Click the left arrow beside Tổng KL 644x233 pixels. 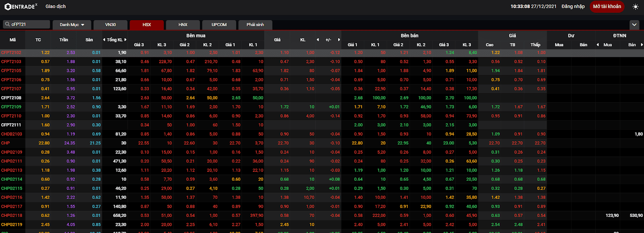point(104,40)
